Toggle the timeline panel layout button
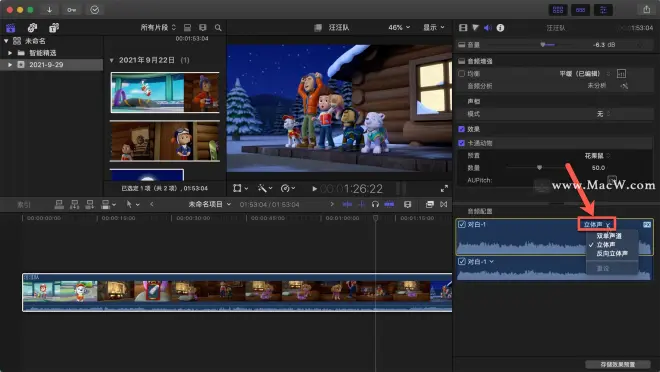The width and height of the screenshot is (660, 372). tap(580, 10)
